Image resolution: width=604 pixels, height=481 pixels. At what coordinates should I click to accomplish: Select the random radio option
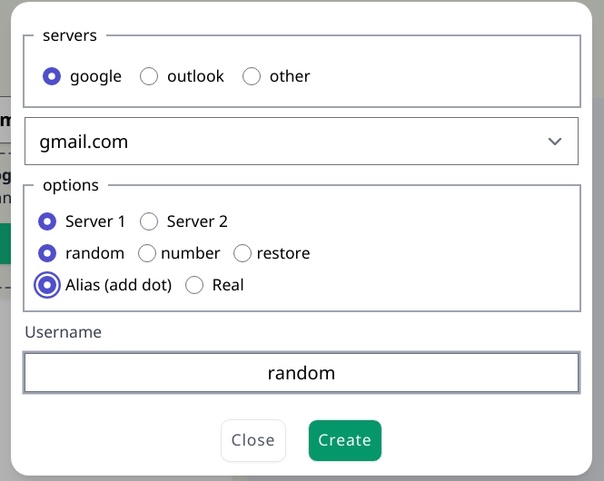coord(47,253)
